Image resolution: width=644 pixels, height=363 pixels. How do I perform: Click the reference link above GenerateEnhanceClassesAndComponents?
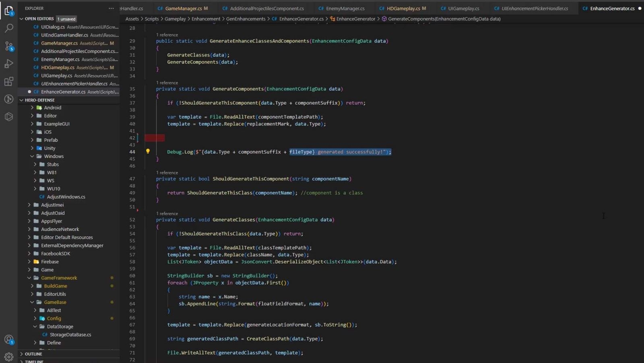pos(167,35)
